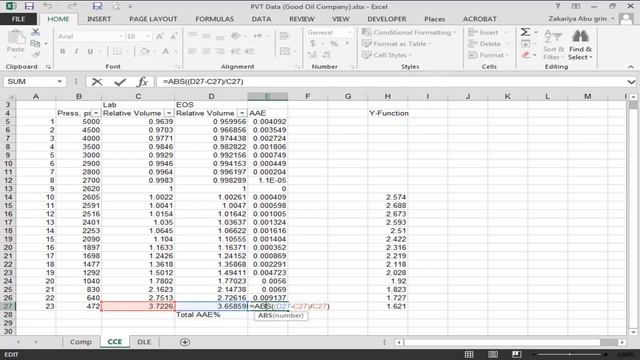Click the Save icon in quick access toolbar
Image resolution: width=640 pixels, height=360 pixels.
[x=29, y=6]
